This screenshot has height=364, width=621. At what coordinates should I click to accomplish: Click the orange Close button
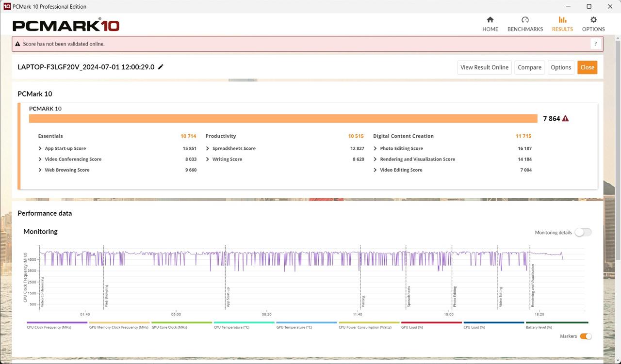[x=588, y=67]
